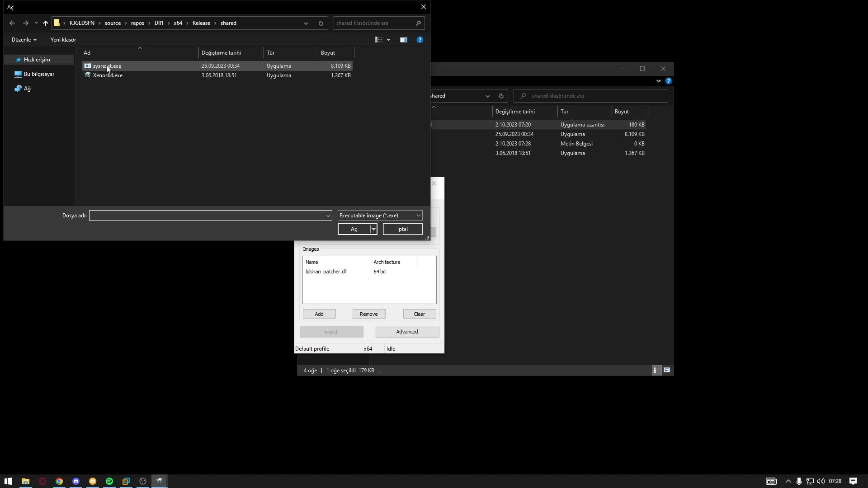Viewport: 868px width, 488px height.
Task: Go up one folder level
Action: (x=45, y=23)
